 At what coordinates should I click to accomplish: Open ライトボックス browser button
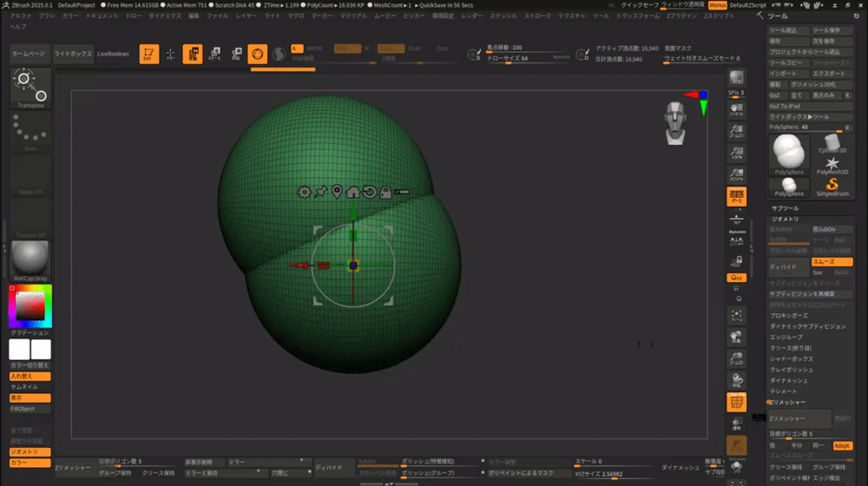point(73,54)
